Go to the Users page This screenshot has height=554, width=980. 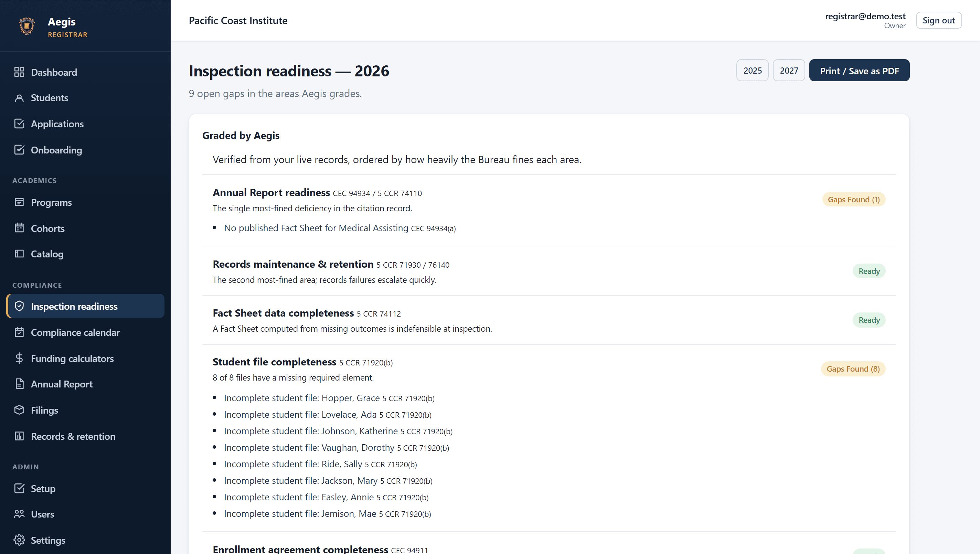(x=85, y=514)
